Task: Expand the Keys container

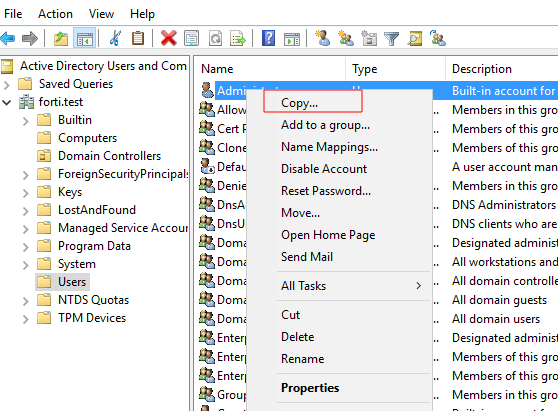Action: pyautogui.click(x=25, y=193)
